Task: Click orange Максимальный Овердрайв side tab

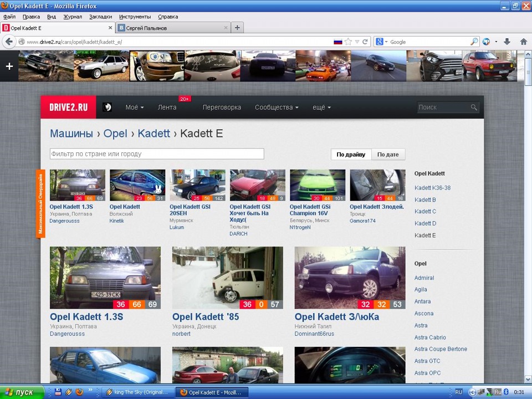Action: tap(40, 203)
